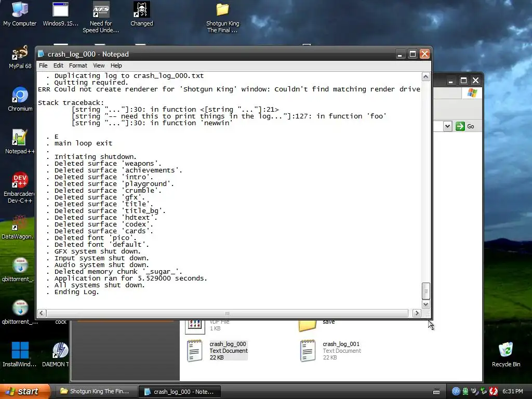532x399 pixels.
Task: Select the Windos9.1S desktop shortcut
Action: tap(60, 14)
